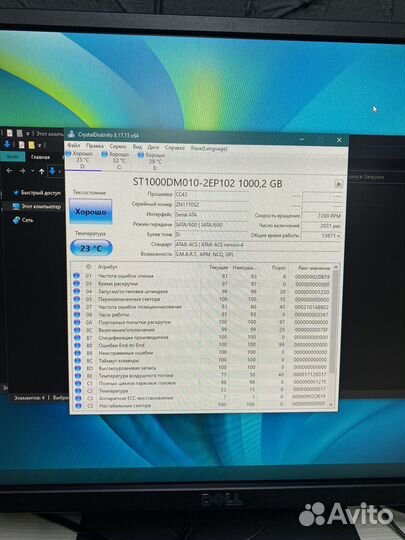Click the Буква тома D: field
This screenshot has width=405, height=540.
point(211,235)
